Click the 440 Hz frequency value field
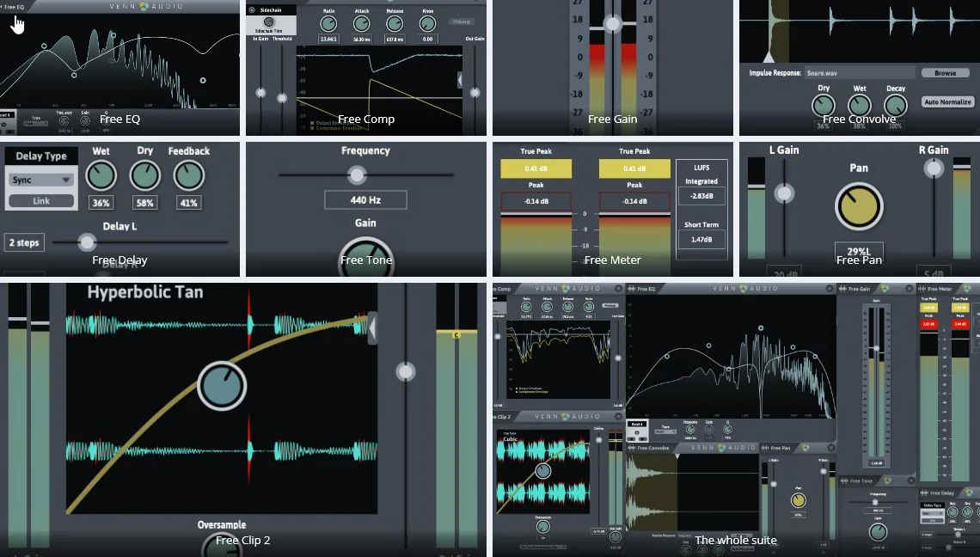 click(x=365, y=200)
